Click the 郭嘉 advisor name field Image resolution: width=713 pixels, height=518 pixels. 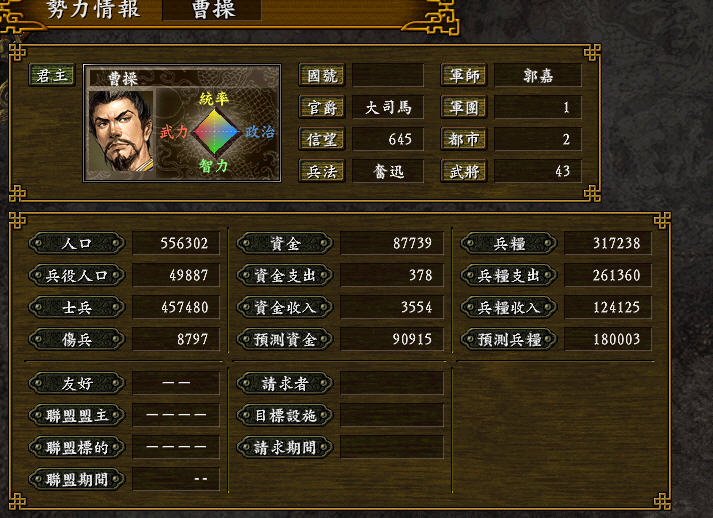tap(538, 75)
